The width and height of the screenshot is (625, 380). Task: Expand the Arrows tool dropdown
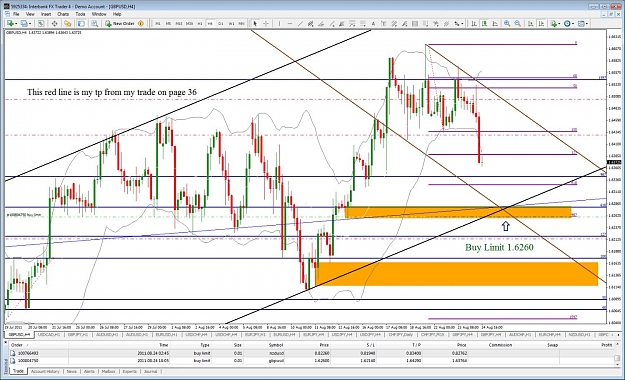tap(462, 24)
